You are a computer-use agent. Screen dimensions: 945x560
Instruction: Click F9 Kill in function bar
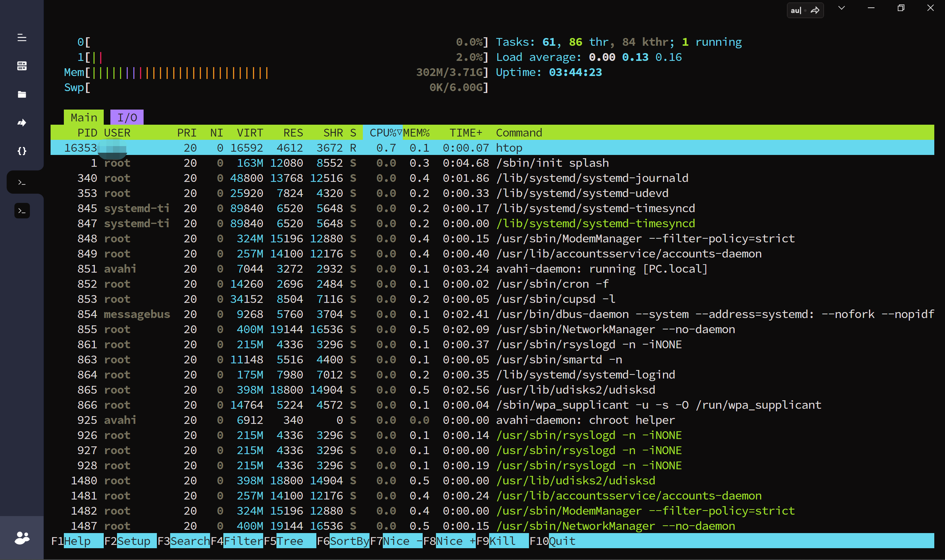click(x=503, y=541)
